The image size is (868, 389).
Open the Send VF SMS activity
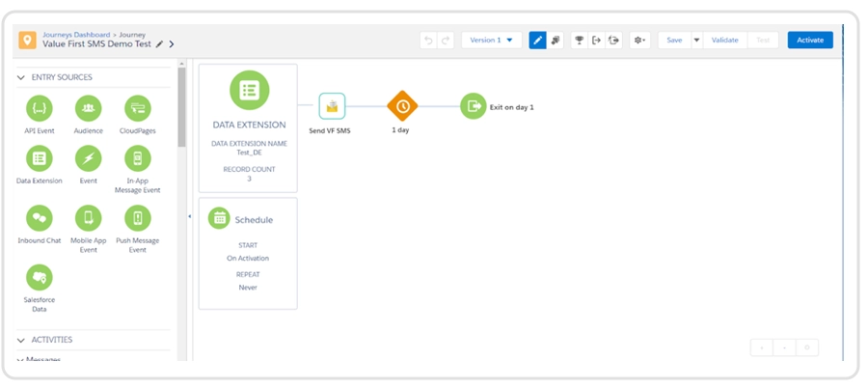click(332, 106)
